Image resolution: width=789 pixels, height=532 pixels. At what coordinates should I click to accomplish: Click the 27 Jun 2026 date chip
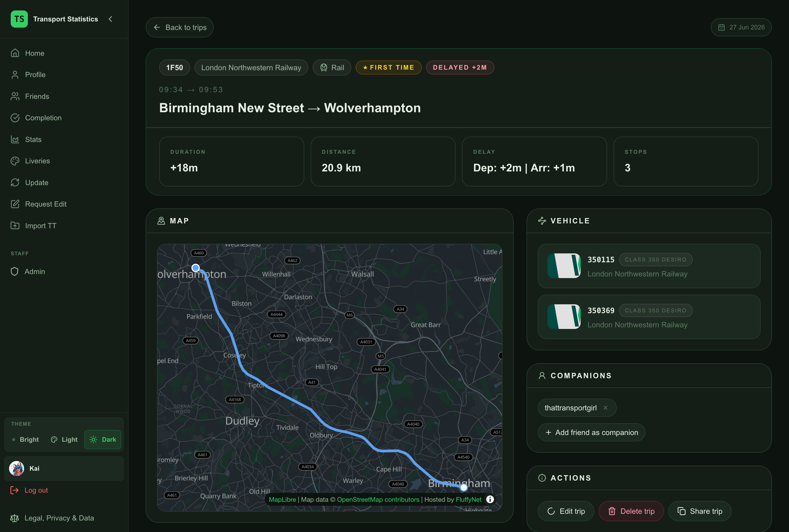[x=741, y=28]
